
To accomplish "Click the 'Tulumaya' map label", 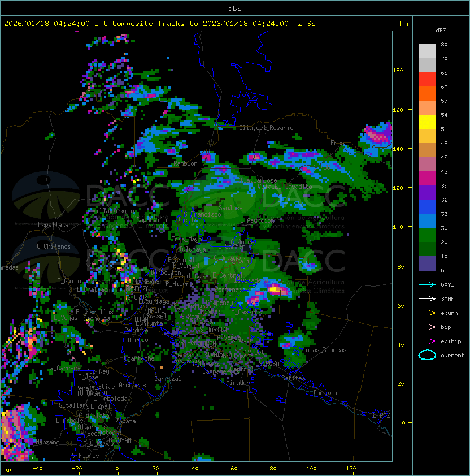I will 193,249.
